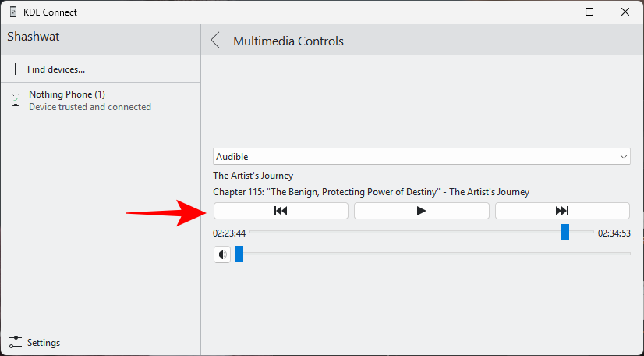Click the Settings sliders icon
The width and height of the screenshot is (644, 356).
[x=15, y=342]
